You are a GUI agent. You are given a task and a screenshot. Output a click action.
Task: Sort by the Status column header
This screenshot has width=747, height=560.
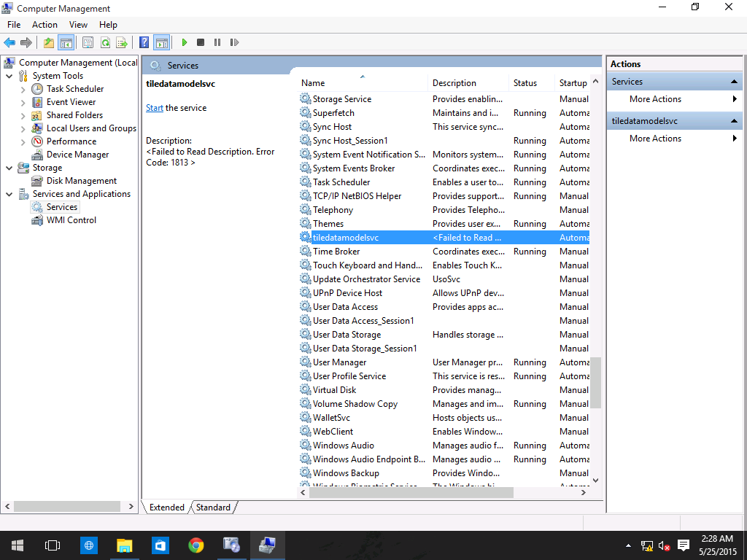point(531,83)
